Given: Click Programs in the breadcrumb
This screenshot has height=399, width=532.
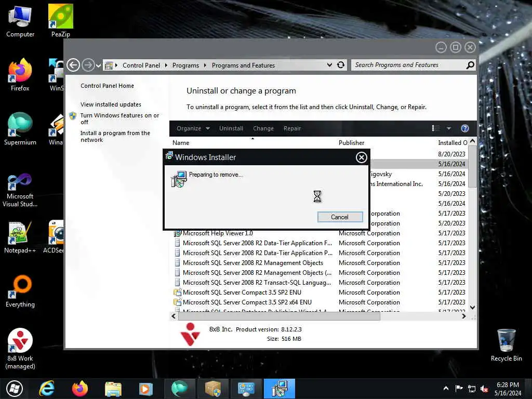Looking at the screenshot, I should 185,65.
